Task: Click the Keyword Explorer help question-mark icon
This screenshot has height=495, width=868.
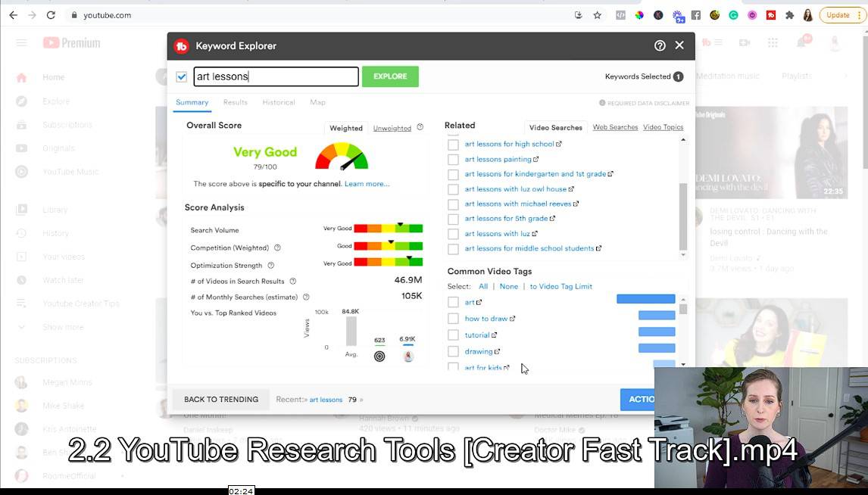Action: 660,45
